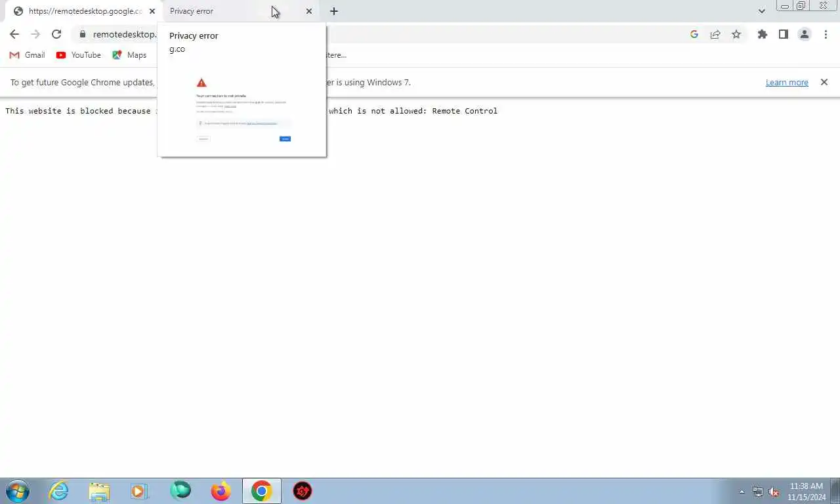
Task: Show hidden tray icons arrow
Action: click(742, 492)
